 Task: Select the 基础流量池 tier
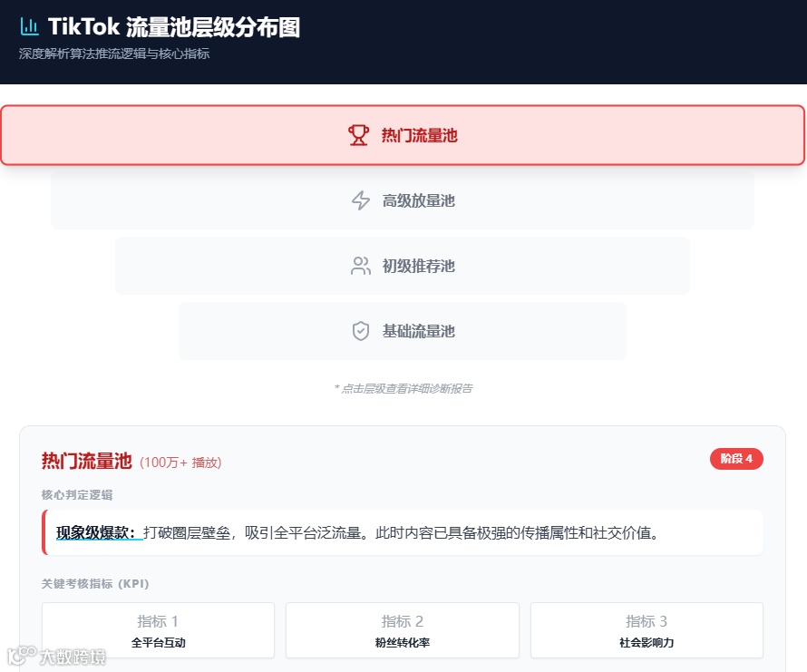click(403, 331)
